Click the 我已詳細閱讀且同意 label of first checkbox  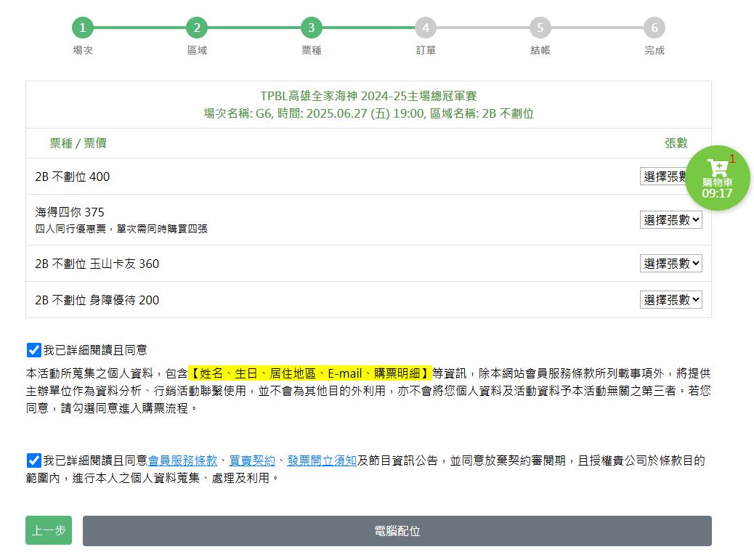95,350
